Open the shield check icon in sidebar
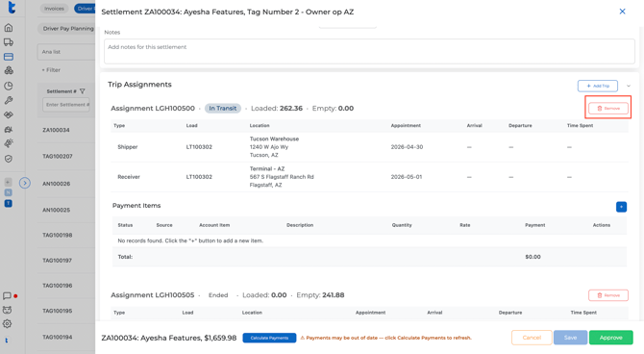This screenshot has width=644, height=354. coord(9,159)
